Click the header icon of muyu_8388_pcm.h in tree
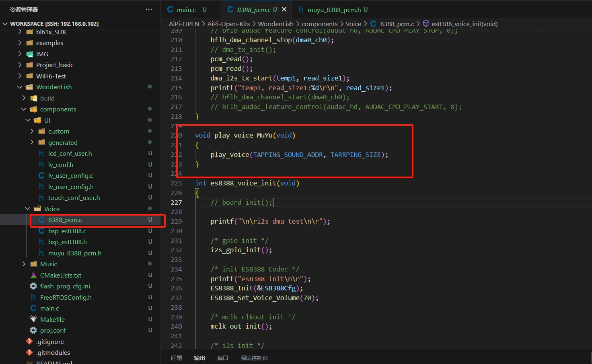 click(x=41, y=253)
